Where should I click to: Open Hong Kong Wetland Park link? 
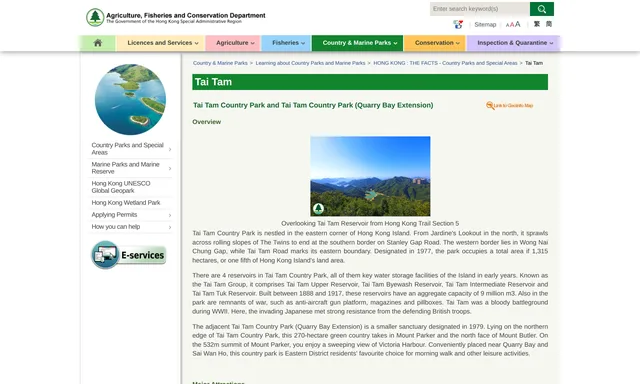pyautogui.click(x=126, y=202)
